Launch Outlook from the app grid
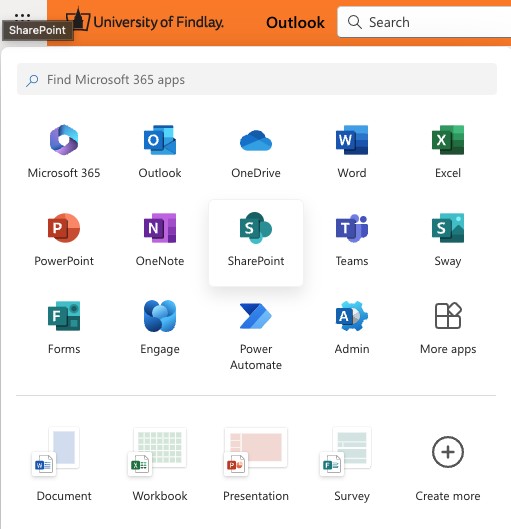This screenshot has height=529, width=511. pyautogui.click(x=160, y=152)
